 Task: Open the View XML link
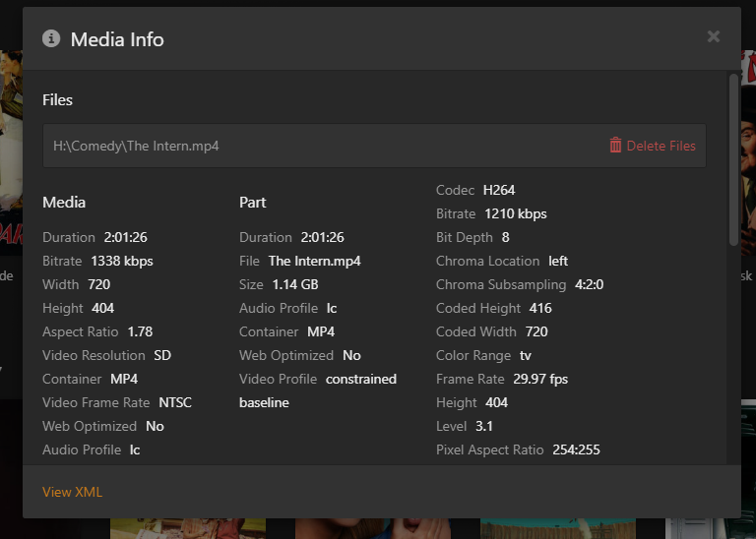click(x=72, y=492)
